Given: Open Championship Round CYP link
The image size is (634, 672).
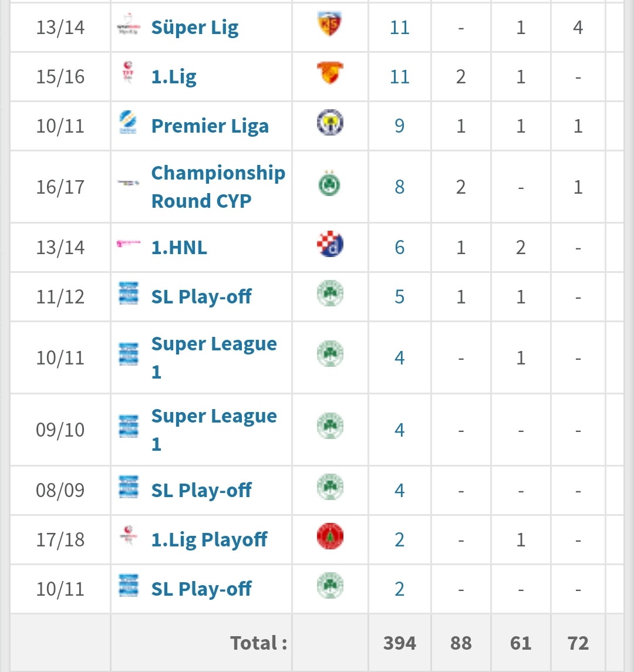Looking at the screenshot, I should [x=218, y=187].
